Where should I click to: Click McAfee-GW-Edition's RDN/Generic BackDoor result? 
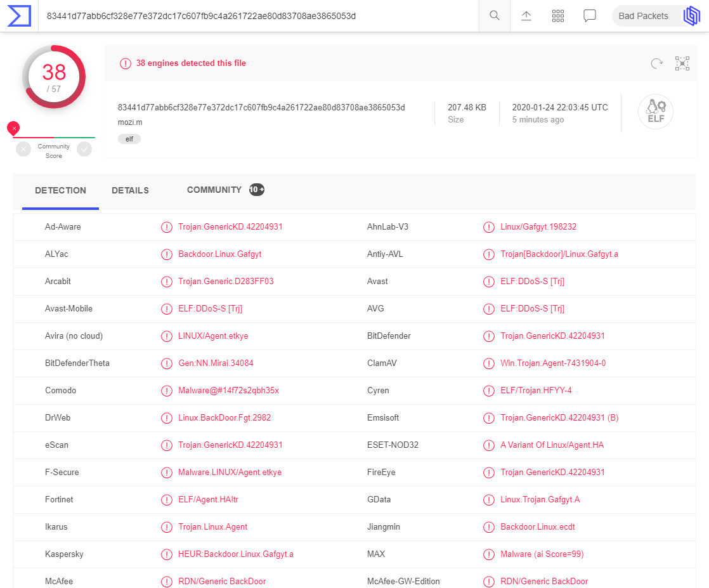(544, 581)
